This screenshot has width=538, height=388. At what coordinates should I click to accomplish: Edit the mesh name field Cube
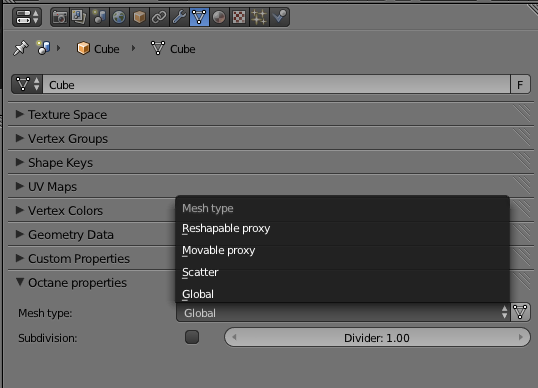(277, 84)
